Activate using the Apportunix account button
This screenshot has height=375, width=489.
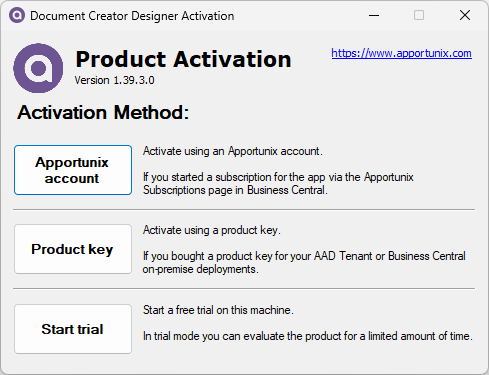click(73, 170)
